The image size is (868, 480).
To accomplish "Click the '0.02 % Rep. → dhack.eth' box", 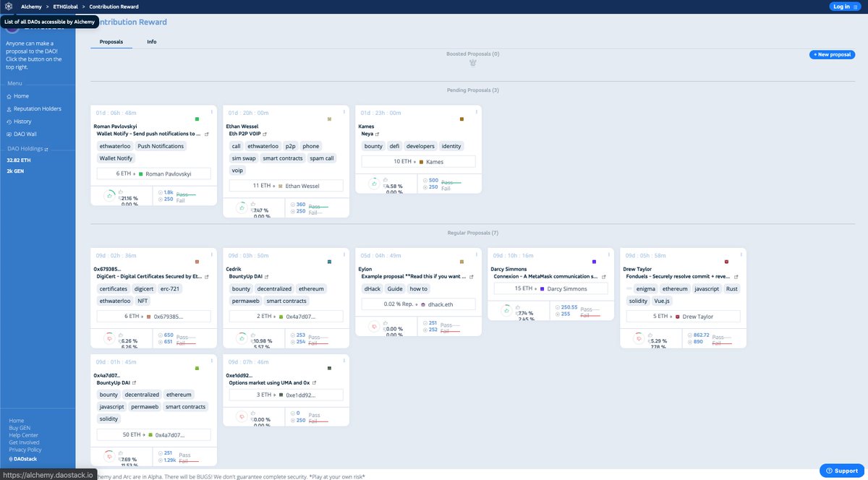I will [419, 304].
